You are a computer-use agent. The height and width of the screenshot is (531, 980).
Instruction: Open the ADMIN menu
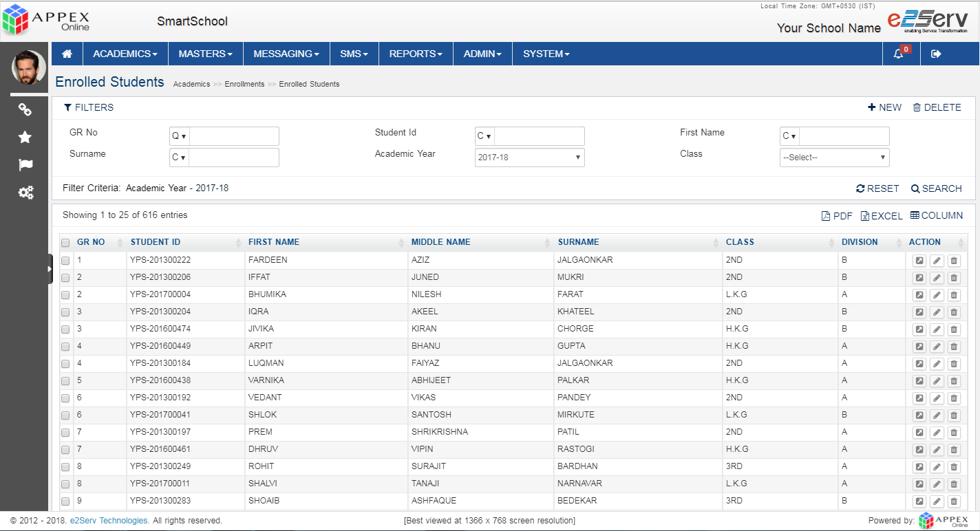tap(482, 54)
